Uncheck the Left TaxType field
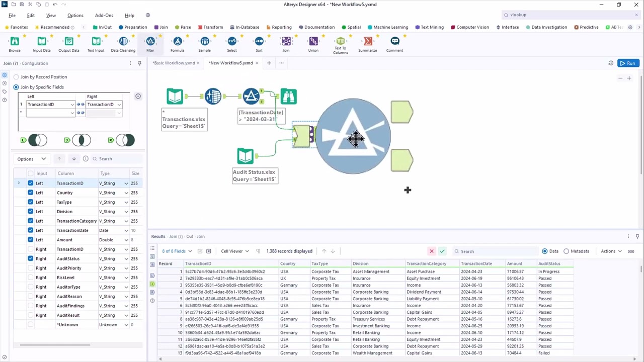 (x=31, y=202)
